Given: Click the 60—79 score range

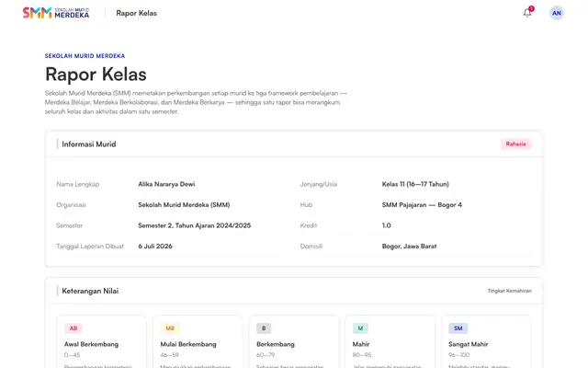Looking at the screenshot, I should [x=266, y=355].
